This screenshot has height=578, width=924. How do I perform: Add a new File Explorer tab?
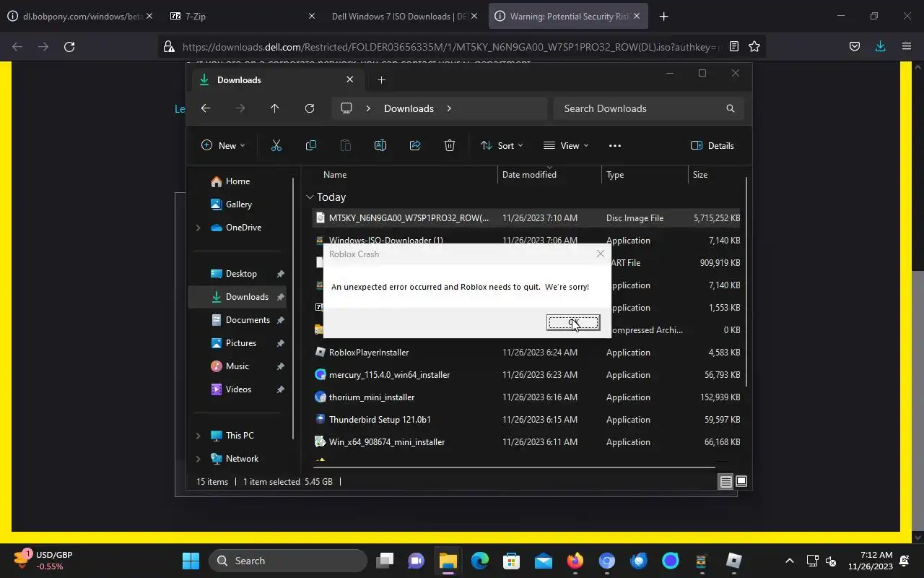[x=381, y=79]
